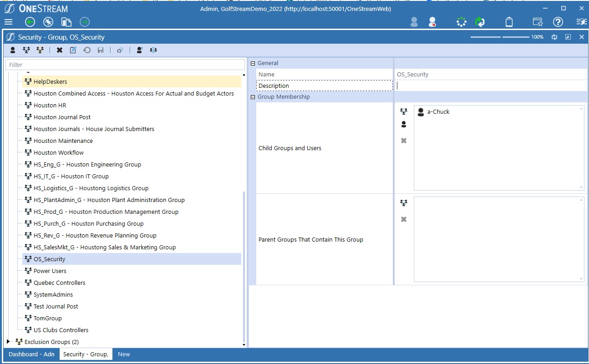The image size is (589, 364).
Task: Click the cancel changes circular arrow icon
Action: (86, 50)
